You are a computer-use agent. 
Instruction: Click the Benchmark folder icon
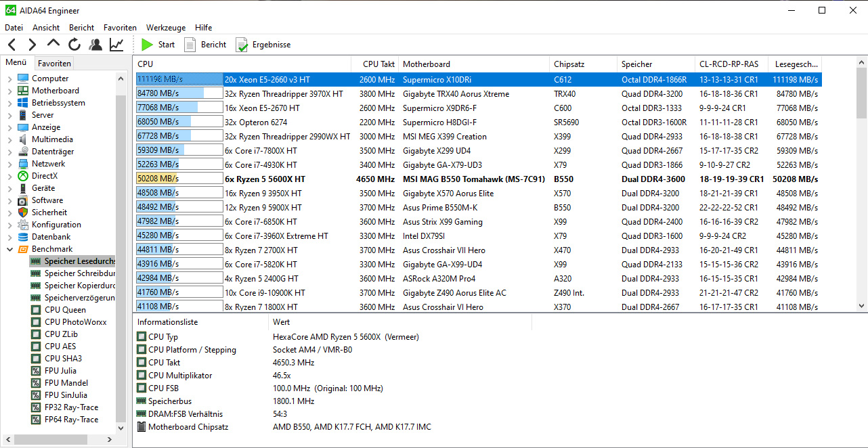23,249
